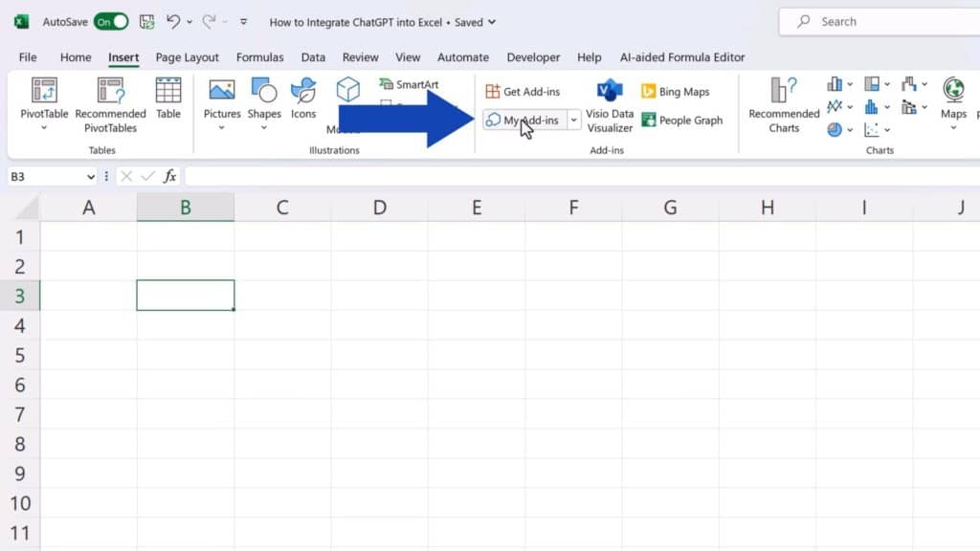Click the Pictures icon
The width and height of the screenshot is (980, 551).
coord(222,91)
